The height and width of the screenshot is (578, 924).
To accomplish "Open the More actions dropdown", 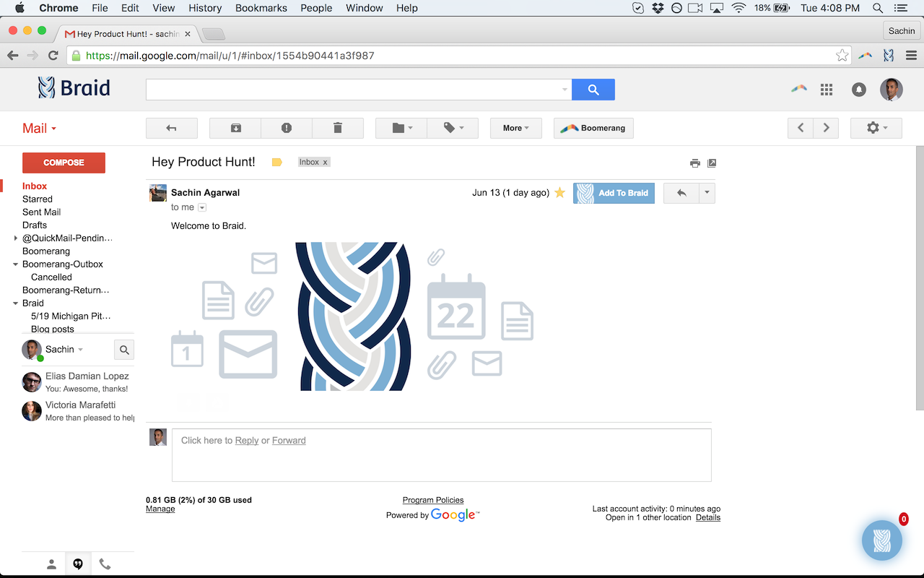I will (516, 128).
